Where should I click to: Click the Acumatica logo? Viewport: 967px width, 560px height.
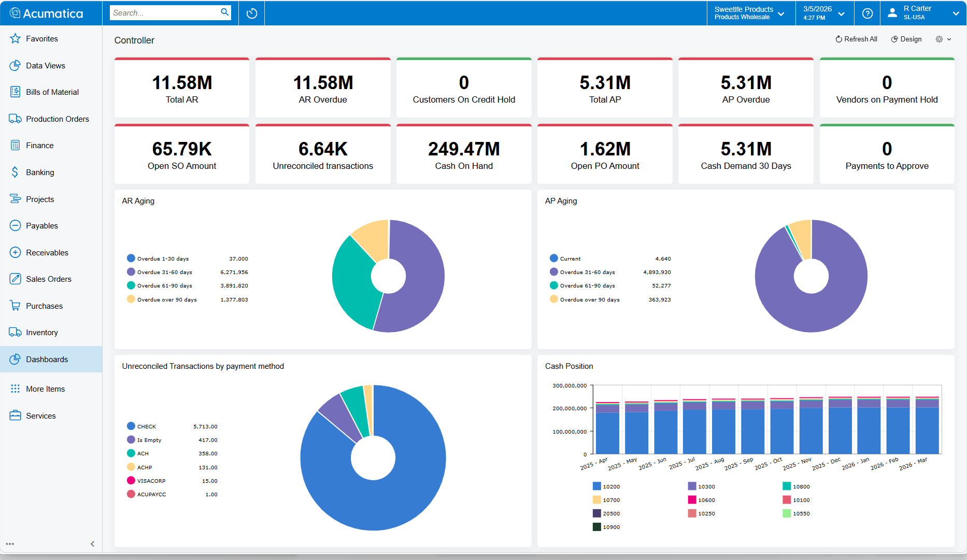click(x=47, y=13)
